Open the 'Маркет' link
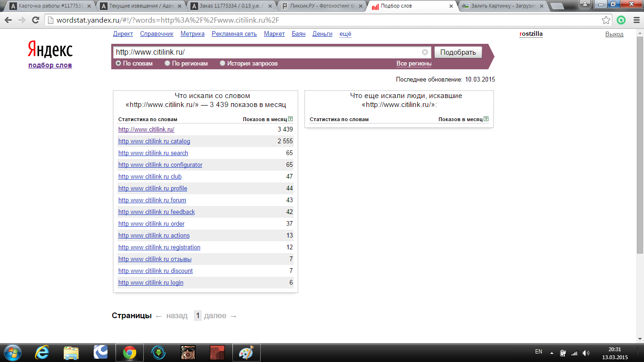Image resolution: width=644 pixels, height=362 pixels. [x=274, y=34]
